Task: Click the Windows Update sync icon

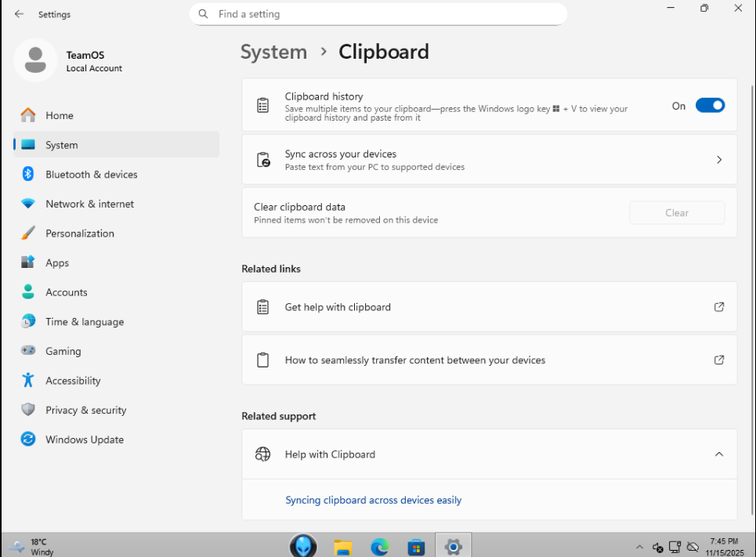Action: [28, 439]
